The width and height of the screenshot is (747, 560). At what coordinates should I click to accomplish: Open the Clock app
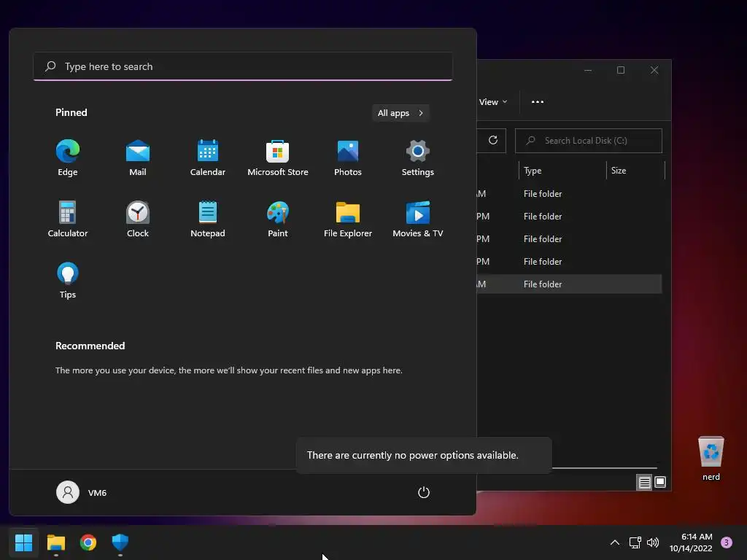[x=138, y=219]
